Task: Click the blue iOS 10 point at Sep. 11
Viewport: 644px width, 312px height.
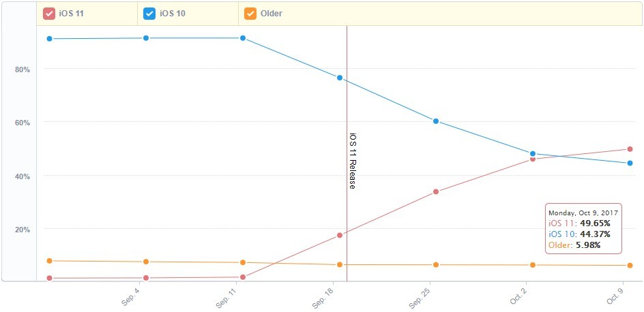Action: pyautogui.click(x=243, y=38)
